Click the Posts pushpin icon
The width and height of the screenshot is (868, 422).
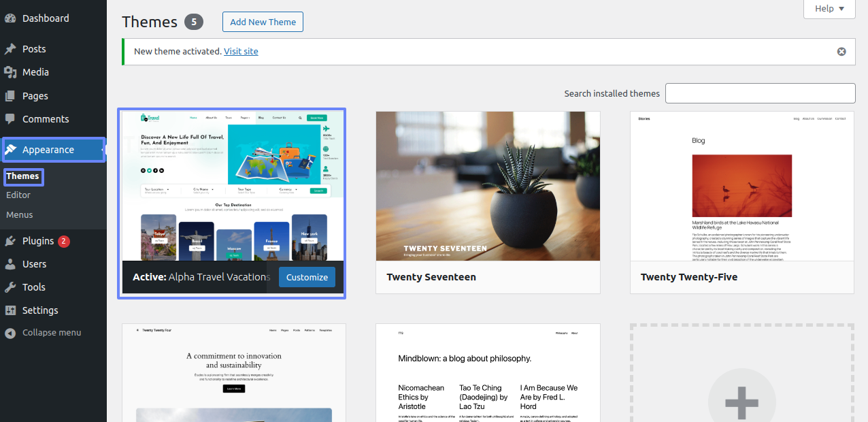pos(10,49)
